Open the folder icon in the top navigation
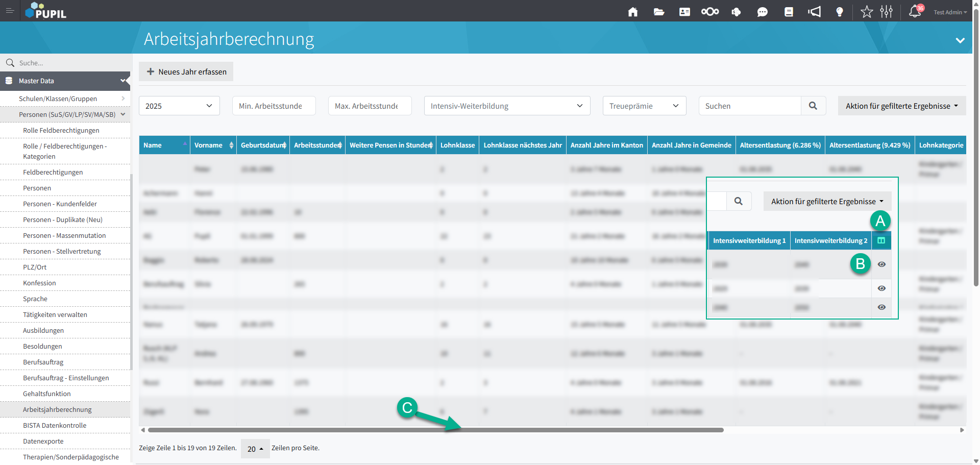 point(659,12)
